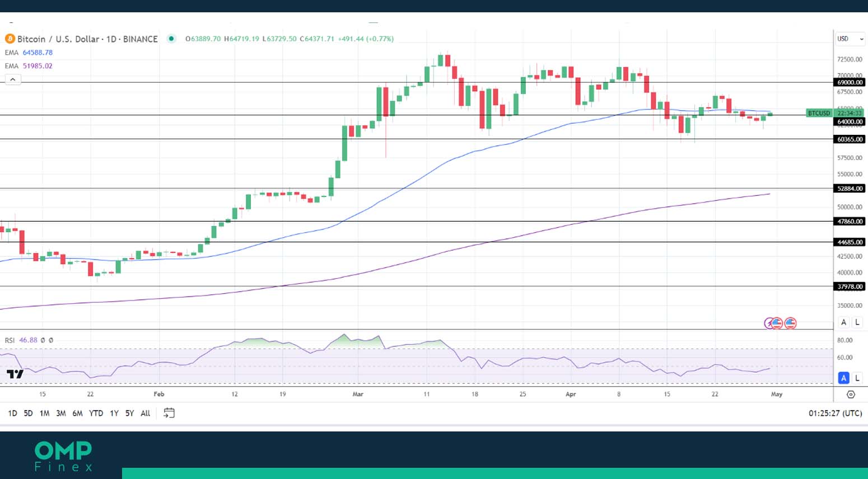Show the All date range
This screenshot has width=868, height=479.
pos(146,413)
